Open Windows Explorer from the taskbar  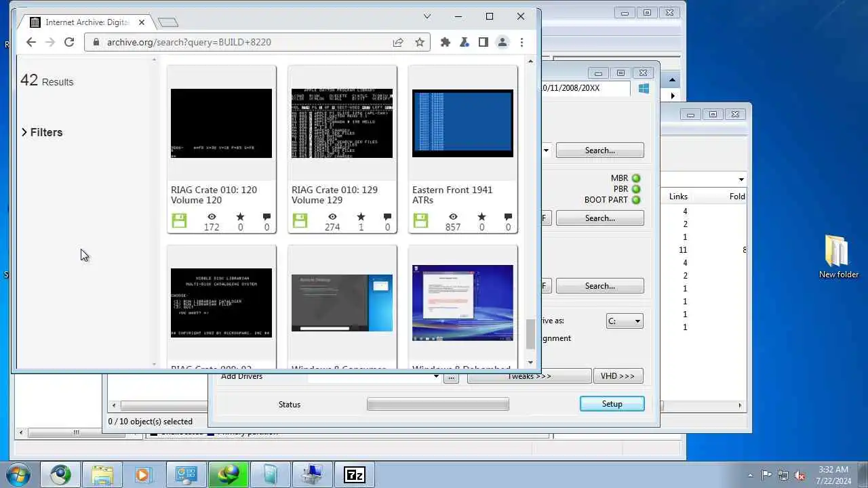point(102,474)
